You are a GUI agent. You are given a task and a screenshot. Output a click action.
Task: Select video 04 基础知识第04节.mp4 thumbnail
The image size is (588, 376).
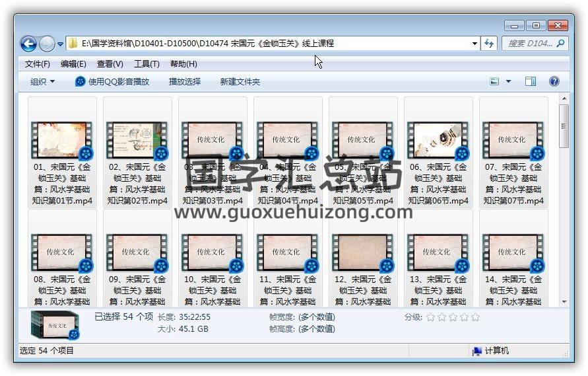(288, 139)
